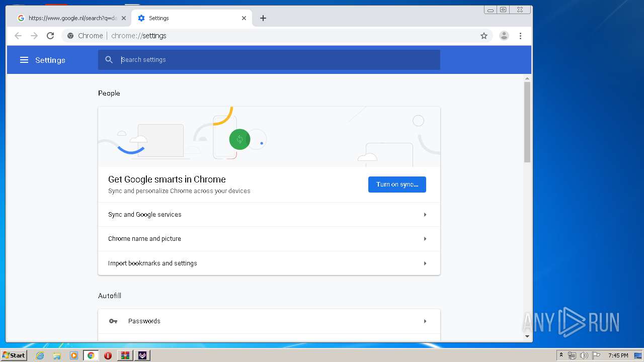Open the profile avatar menu
The width and height of the screenshot is (644, 362).
coord(504,36)
